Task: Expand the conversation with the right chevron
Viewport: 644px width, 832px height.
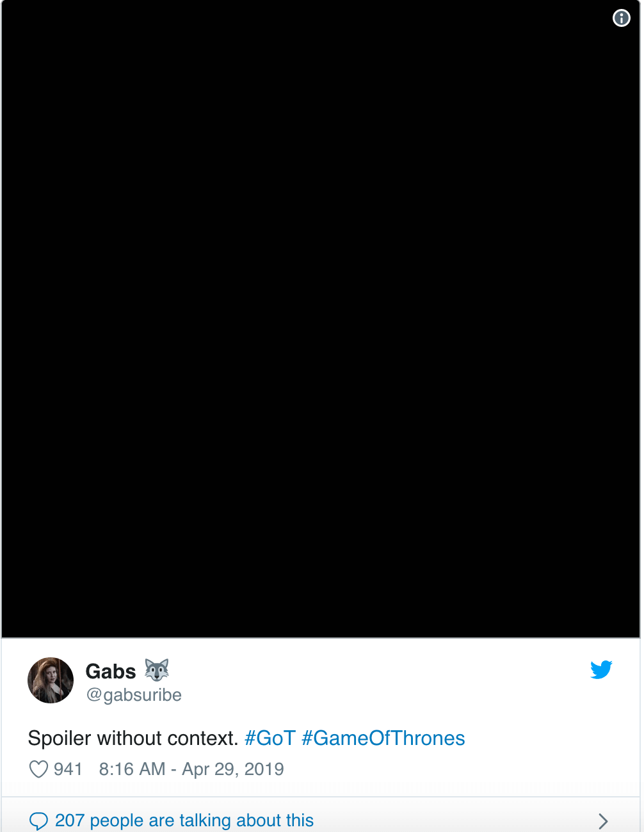Action: pos(602,820)
